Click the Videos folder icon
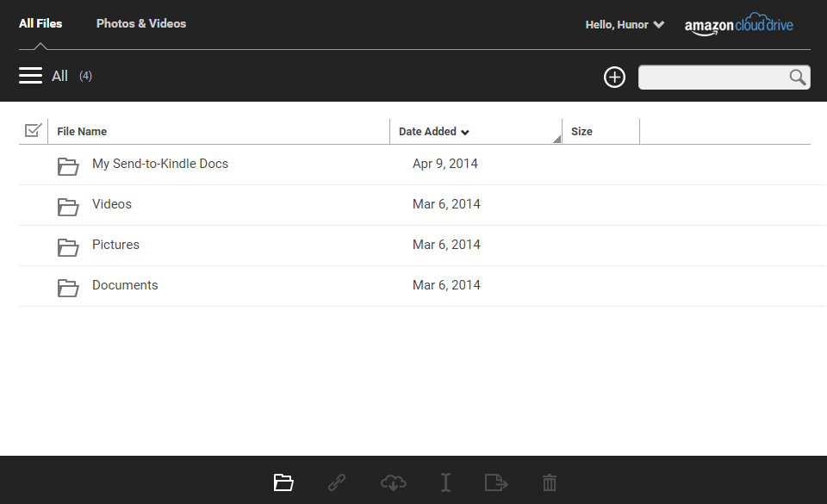 tap(68, 207)
